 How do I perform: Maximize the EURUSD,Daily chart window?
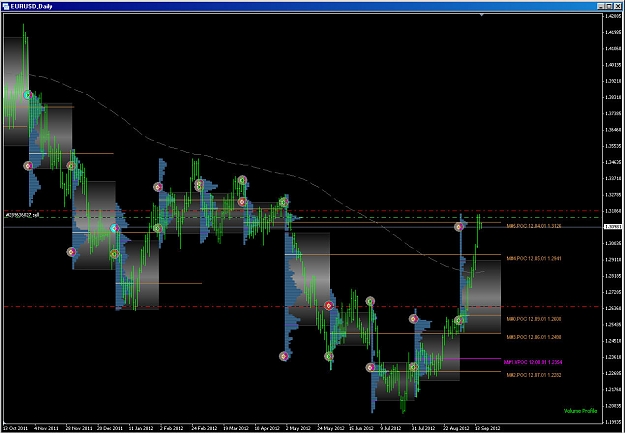tap(609, 6)
